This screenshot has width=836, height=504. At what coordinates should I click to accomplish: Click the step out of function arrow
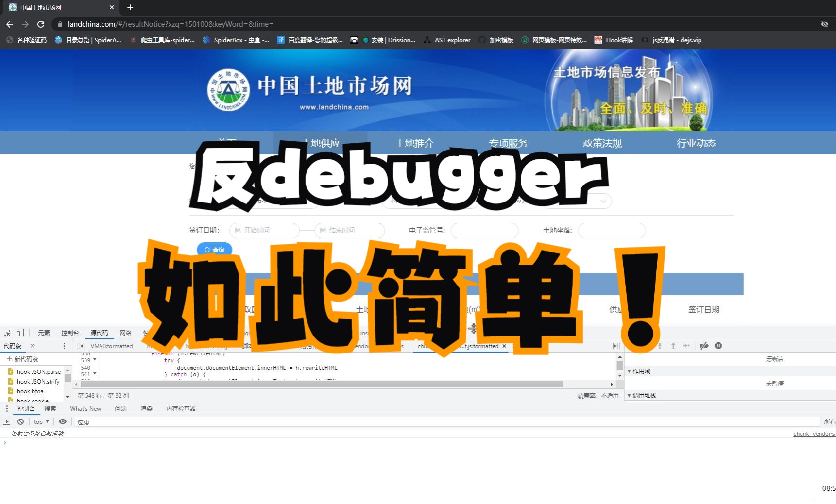tap(673, 346)
